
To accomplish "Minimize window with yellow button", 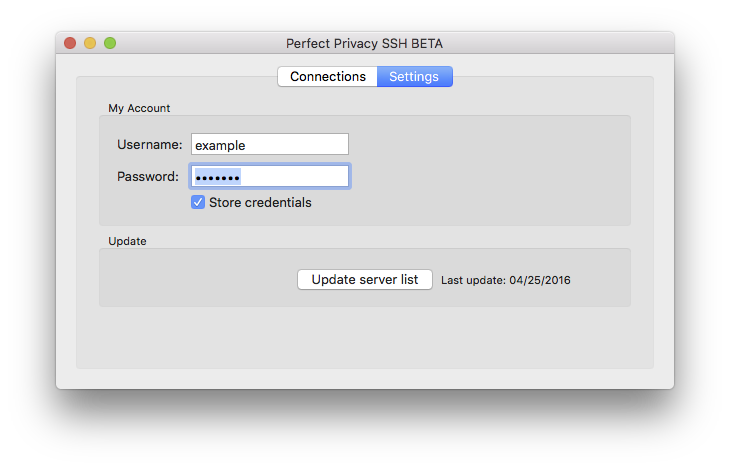I will (x=90, y=43).
